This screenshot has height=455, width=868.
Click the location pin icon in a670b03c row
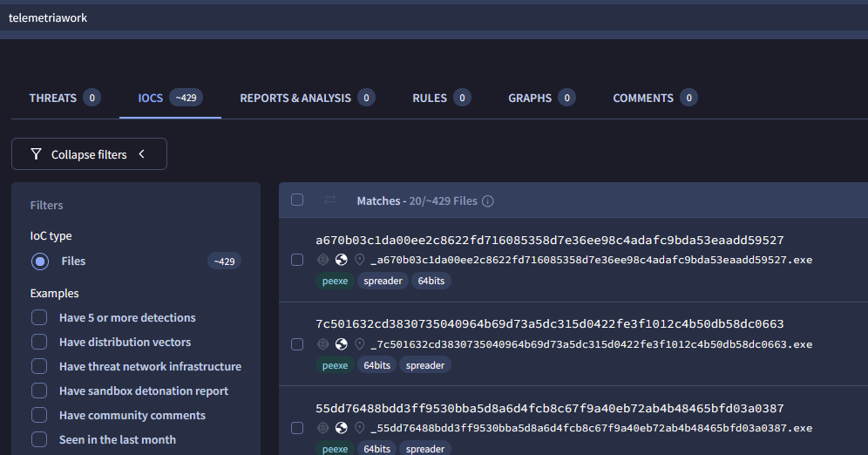pos(360,259)
